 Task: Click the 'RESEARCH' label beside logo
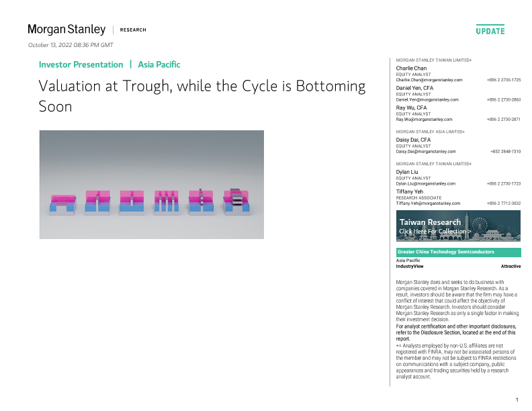[133, 30]
